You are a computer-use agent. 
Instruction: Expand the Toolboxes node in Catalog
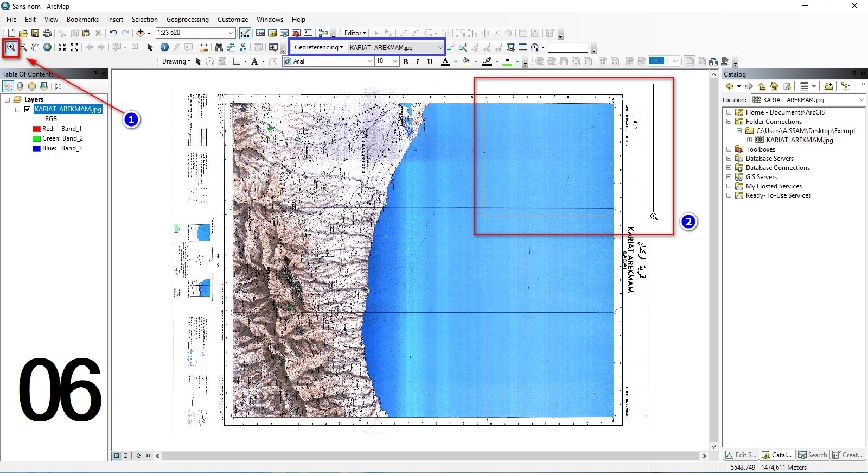[729, 149]
